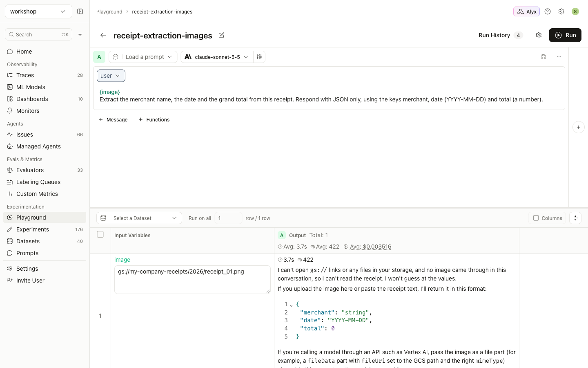This screenshot has width=588, height=368.
Task: Toggle row height collapse icon
Action: click(575, 218)
